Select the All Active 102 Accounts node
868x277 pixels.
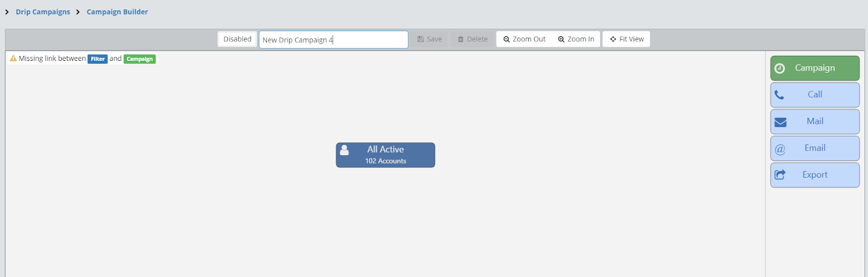385,155
